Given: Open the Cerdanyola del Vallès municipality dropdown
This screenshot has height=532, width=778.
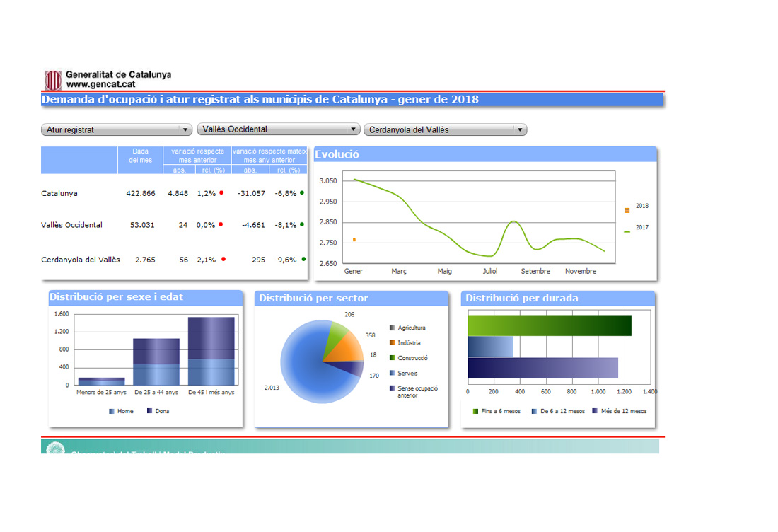Looking at the screenshot, I should tap(445, 129).
